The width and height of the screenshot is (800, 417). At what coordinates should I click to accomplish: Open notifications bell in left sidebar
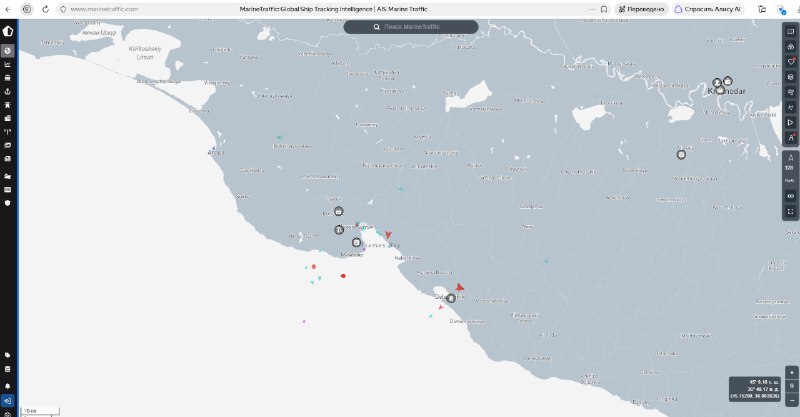coord(8,386)
